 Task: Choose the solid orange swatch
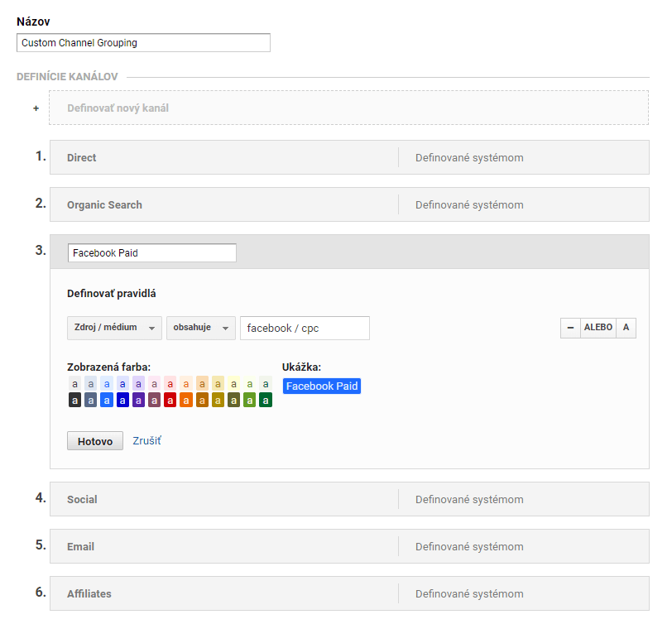click(186, 401)
